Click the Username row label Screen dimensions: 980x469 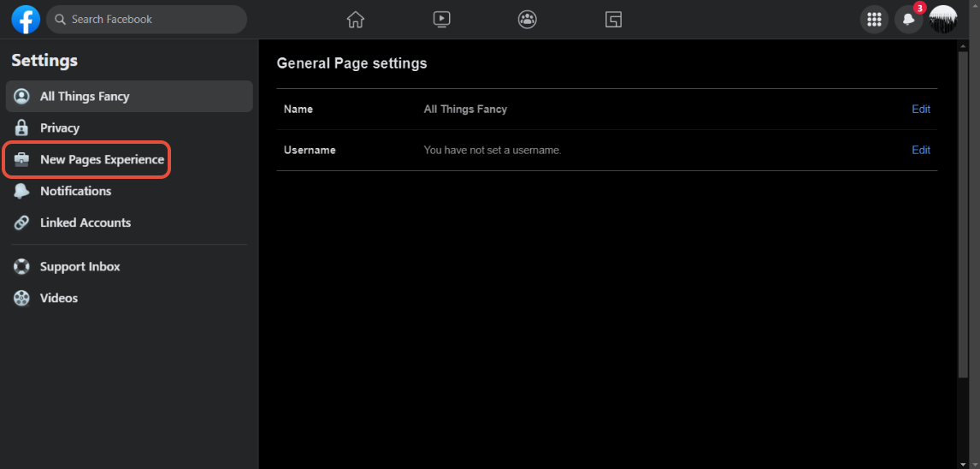(310, 150)
